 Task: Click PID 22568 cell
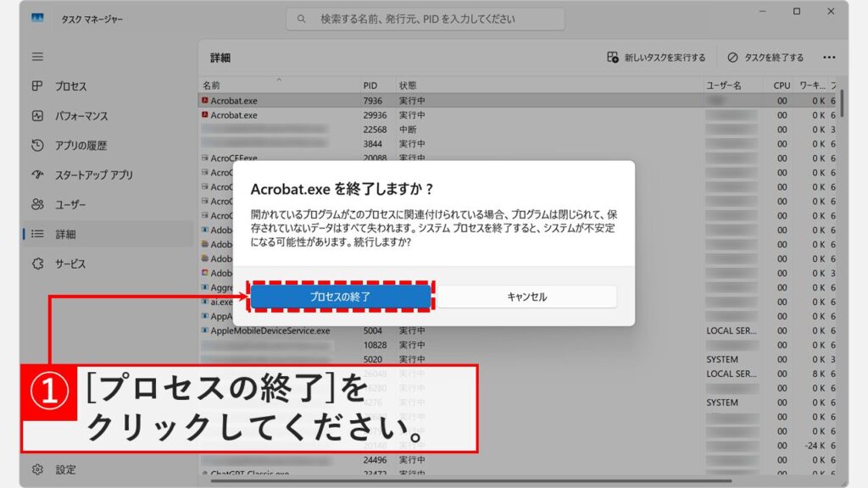[x=375, y=130]
